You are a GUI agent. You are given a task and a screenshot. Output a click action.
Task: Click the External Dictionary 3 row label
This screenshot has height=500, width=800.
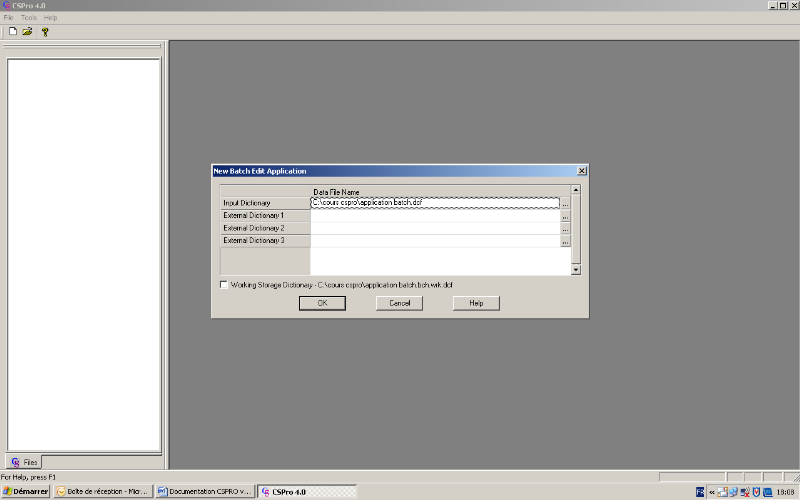265,241
